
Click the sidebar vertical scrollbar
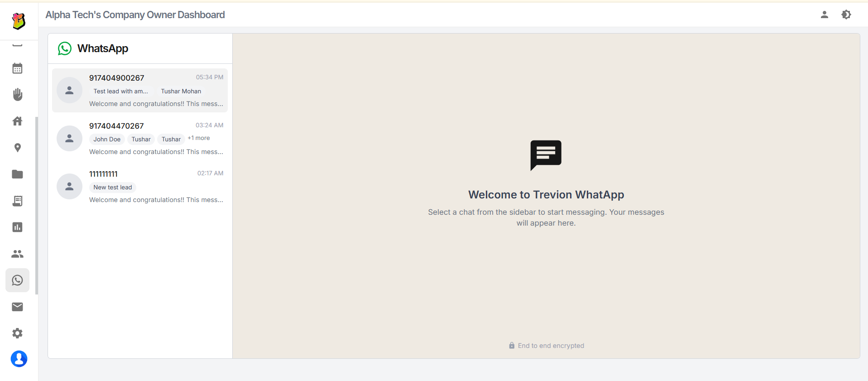pos(37,205)
